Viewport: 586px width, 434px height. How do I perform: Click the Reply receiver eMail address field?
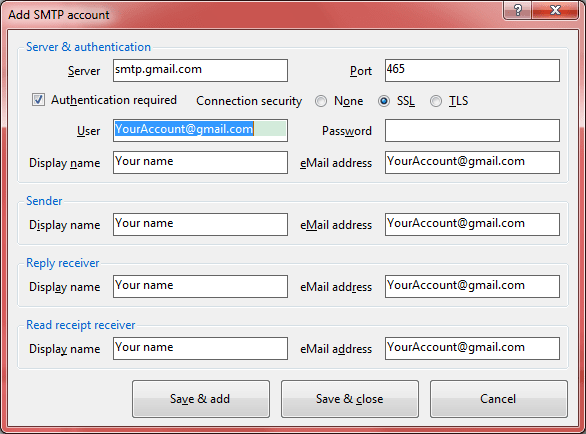click(472, 286)
